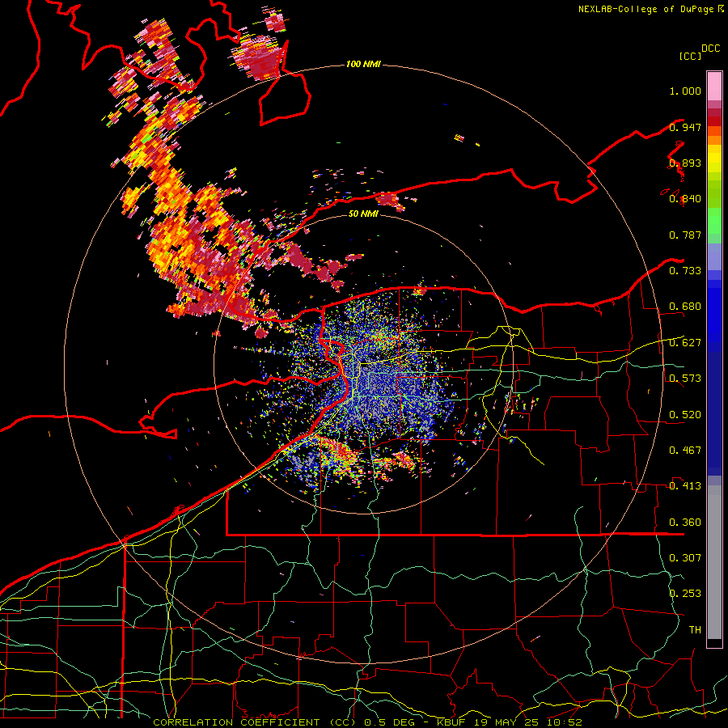The width and height of the screenshot is (728, 728).
Task: Click the 0.253 value on the color scale
Action: pyautogui.click(x=685, y=594)
